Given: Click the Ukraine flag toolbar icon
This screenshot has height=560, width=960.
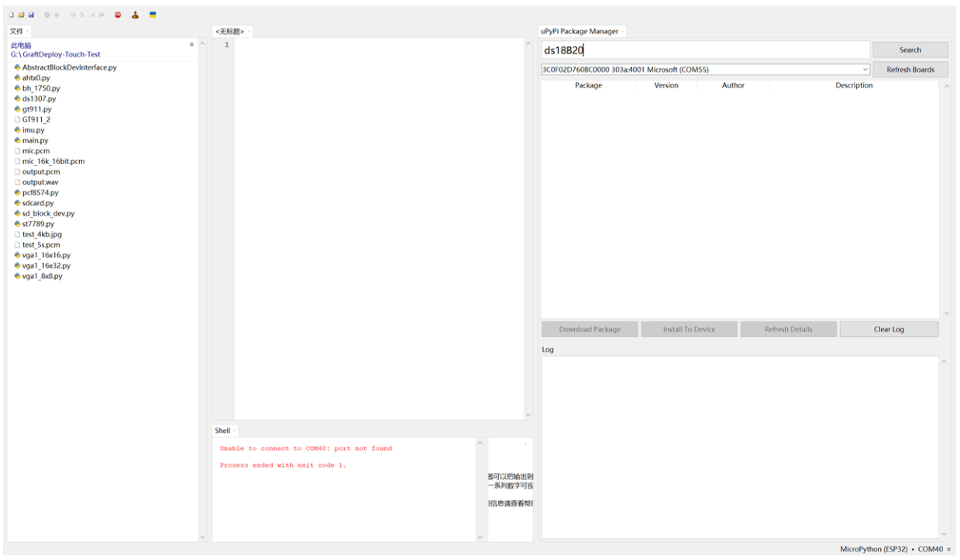Looking at the screenshot, I should [153, 15].
